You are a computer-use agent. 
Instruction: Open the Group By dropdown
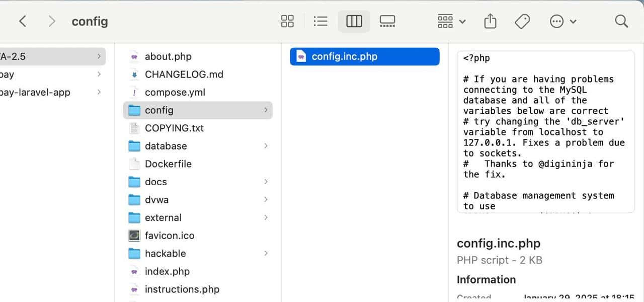[x=451, y=21]
